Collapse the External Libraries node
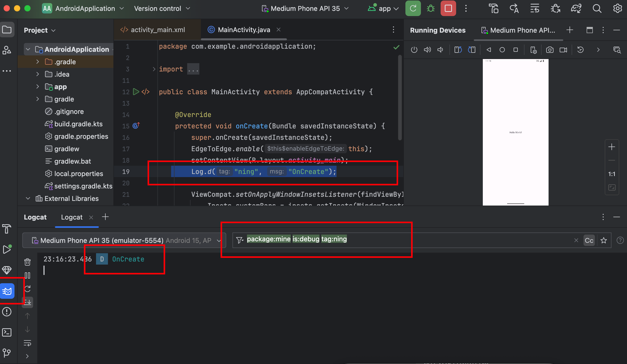Image resolution: width=627 pixels, height=364 pixels. [x=28, y=198]
